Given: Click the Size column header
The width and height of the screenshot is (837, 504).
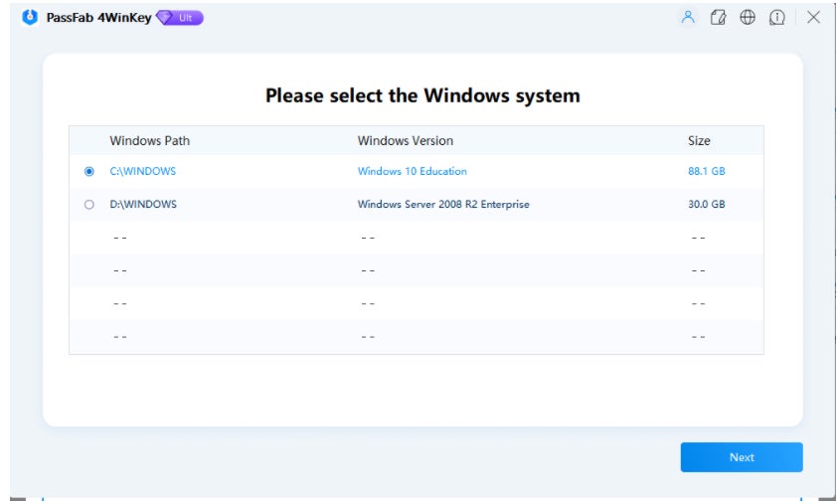Looking at the screenshot, I should click(699, 141).
